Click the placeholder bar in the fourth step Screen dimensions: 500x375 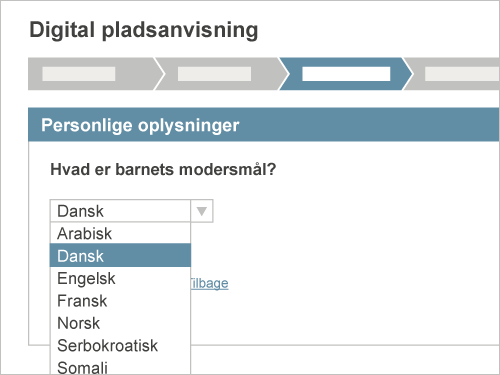click(x=462, y=74)
